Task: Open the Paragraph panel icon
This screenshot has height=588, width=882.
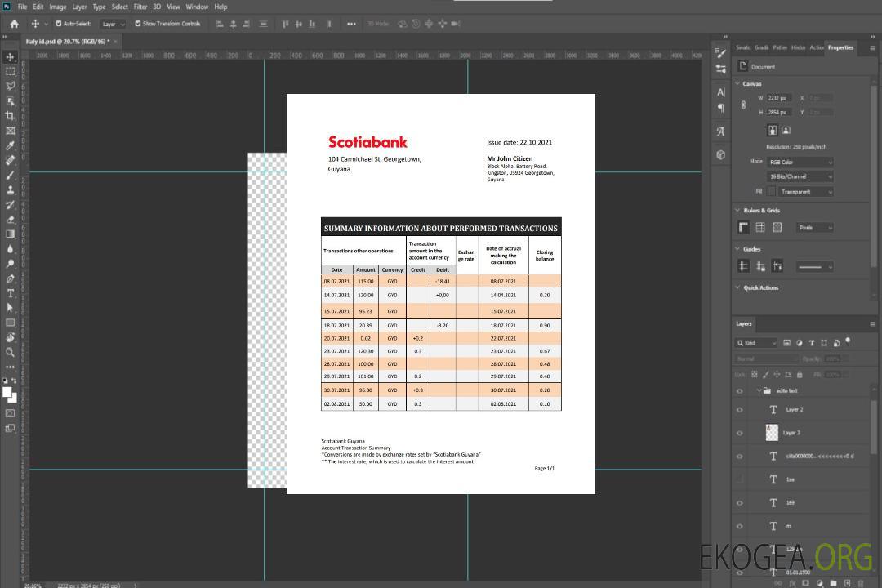Action: pyautogui.click(x=720, y=108)
